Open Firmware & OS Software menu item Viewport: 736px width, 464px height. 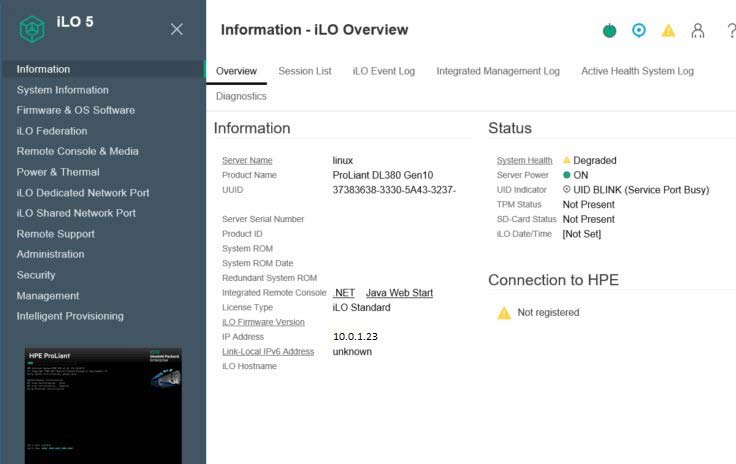(76, 110)
